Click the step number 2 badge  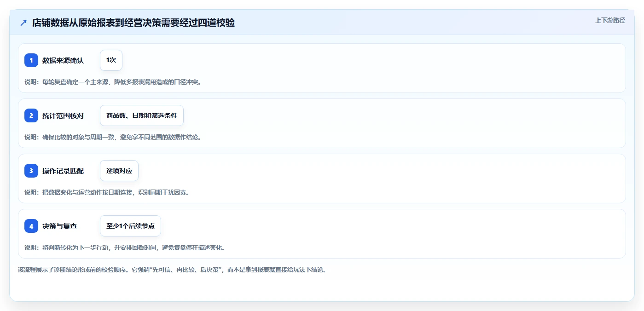(31, 115)
